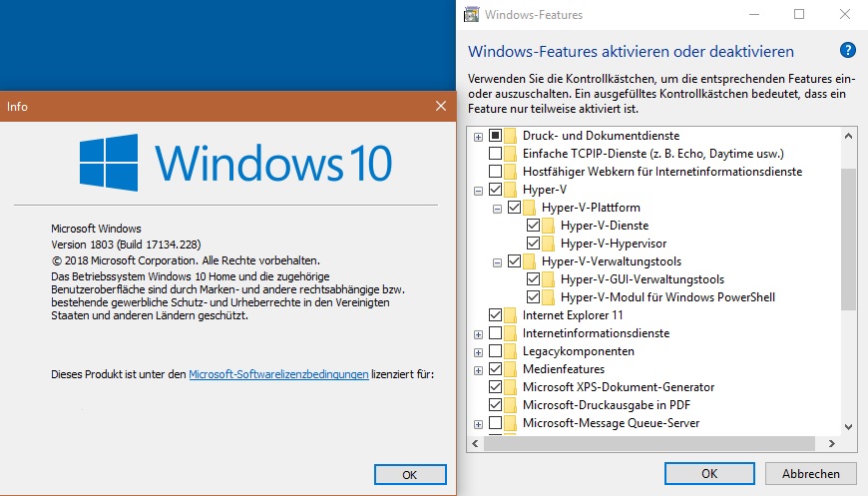Uncheck Internet Explorer 11 checkbox
Screen dimensions: 868x496
(x=496, y=315)
